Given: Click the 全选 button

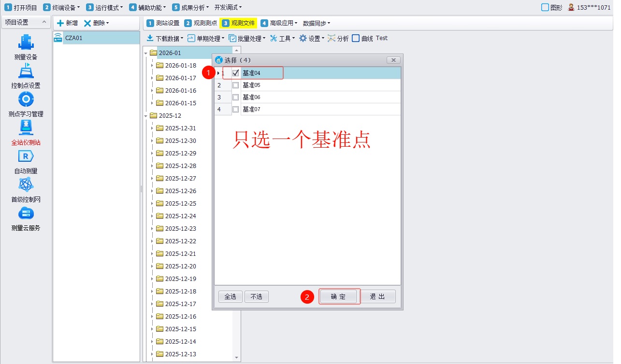Looking at the screenshot, I should (231, 296).
